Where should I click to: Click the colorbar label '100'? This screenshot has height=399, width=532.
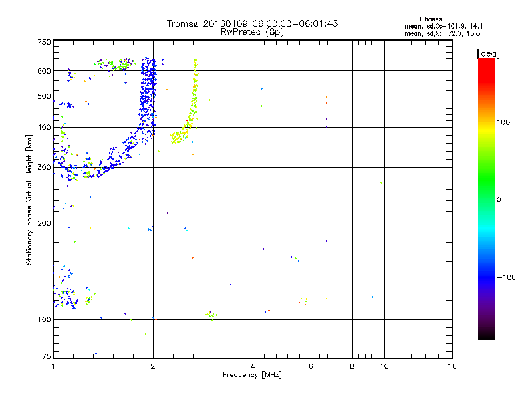click(503, 122)
